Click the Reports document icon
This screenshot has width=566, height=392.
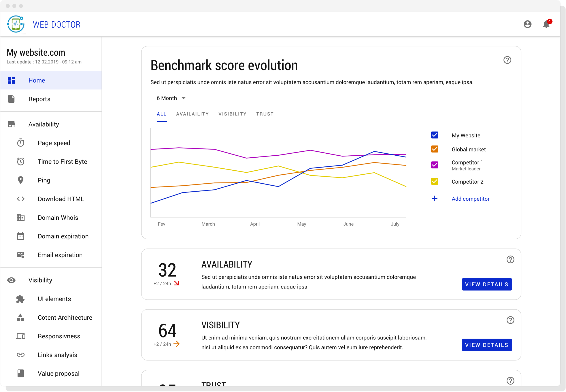pyautogui.click(x=11, y=99)
